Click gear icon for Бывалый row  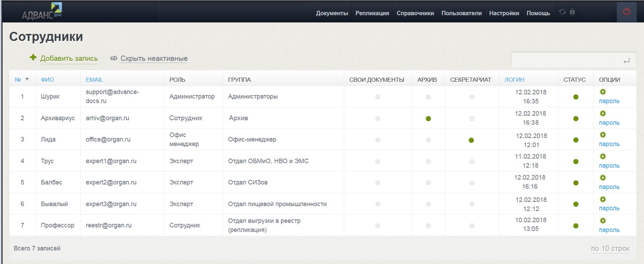click(603, 199)
